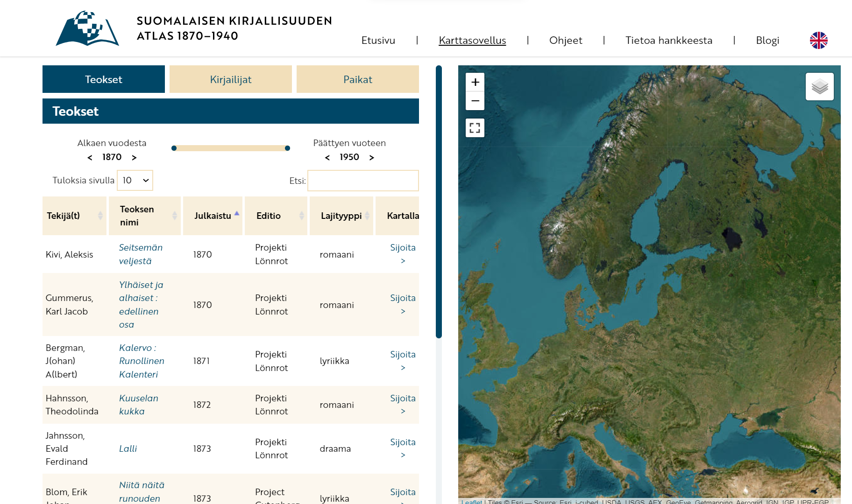Switch to the Paikat tab

pos(358,79)
